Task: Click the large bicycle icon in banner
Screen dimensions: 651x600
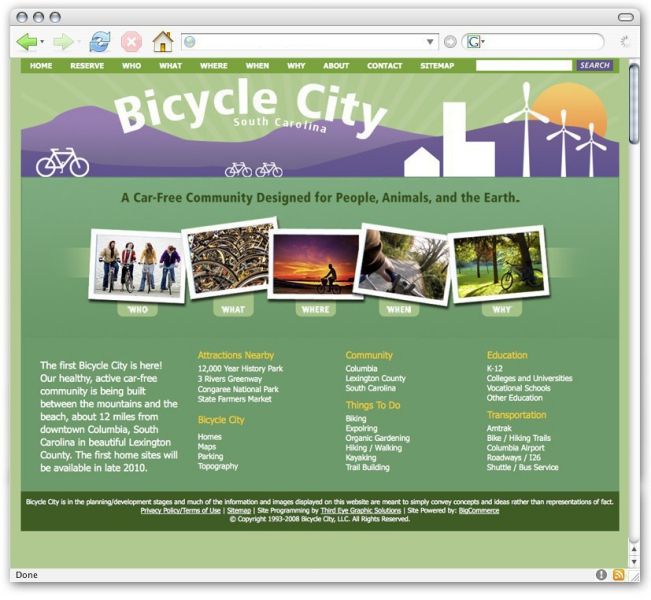Action: 62,162
